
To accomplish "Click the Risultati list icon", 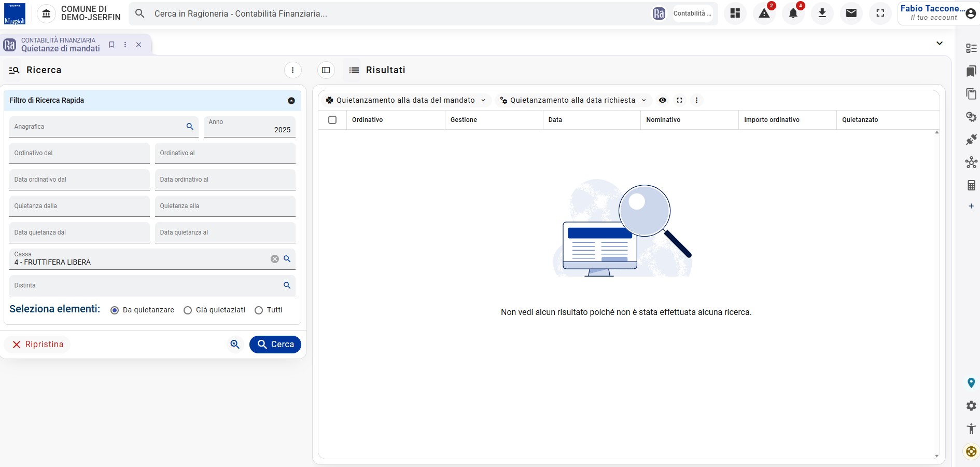I will [x=354, y=70].
